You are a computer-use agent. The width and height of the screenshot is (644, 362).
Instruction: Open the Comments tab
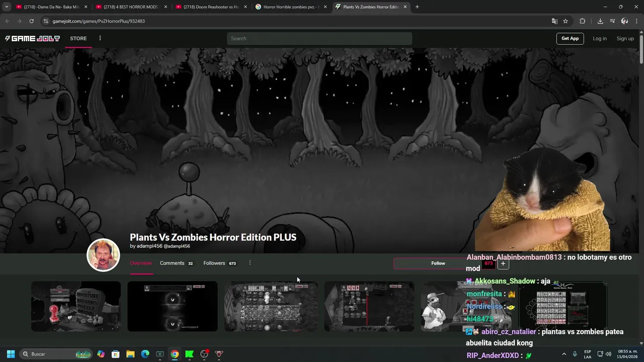tap(177, 263)
